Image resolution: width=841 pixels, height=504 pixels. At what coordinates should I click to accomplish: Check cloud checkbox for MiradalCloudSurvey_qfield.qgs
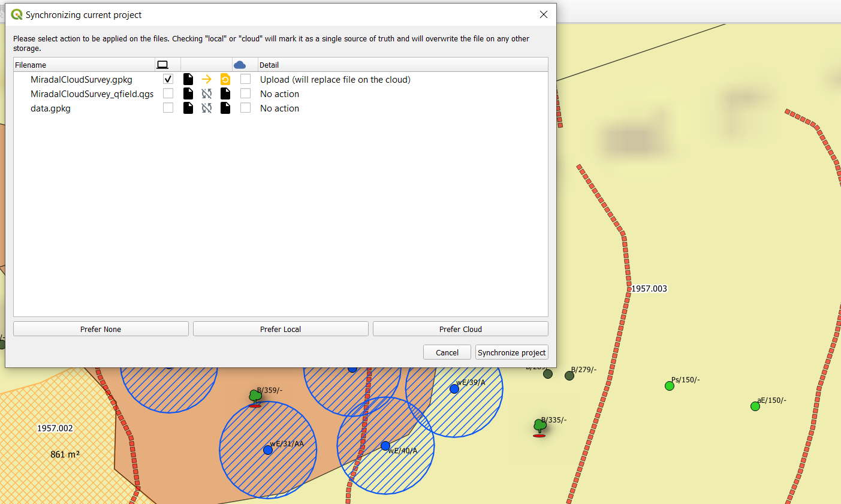245,93
